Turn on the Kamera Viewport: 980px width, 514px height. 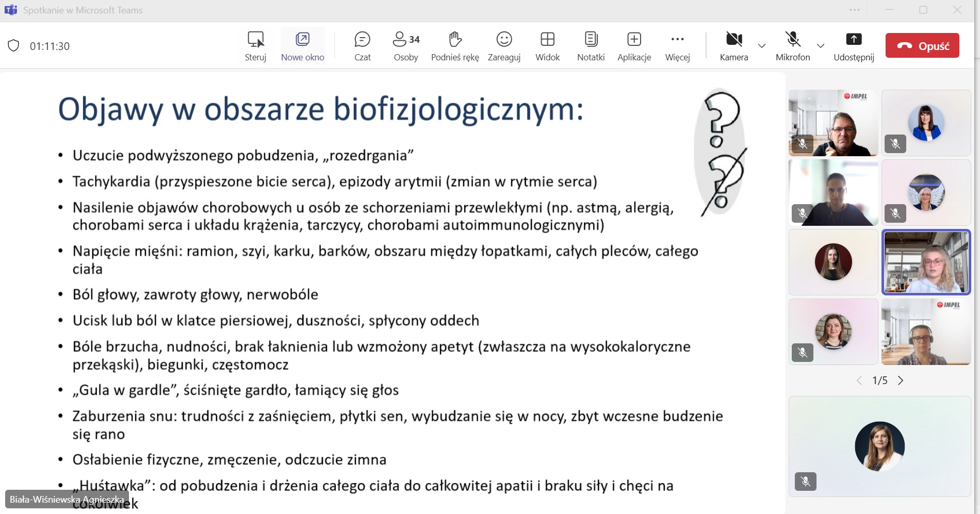733,46
